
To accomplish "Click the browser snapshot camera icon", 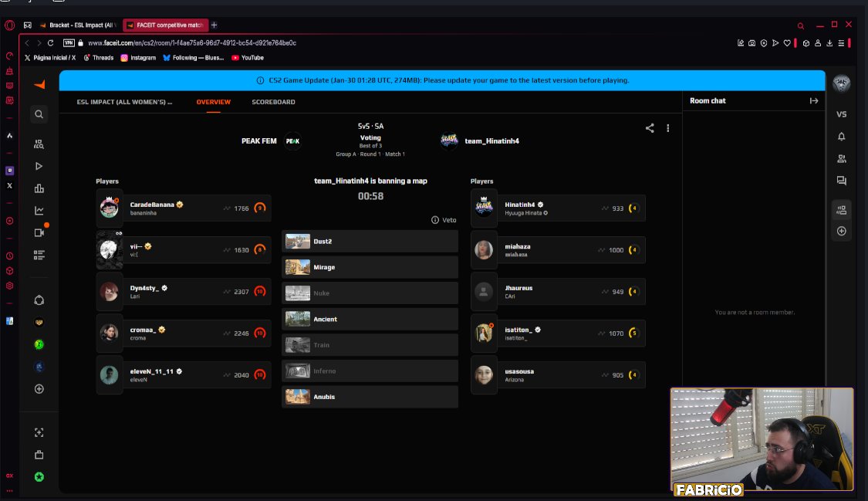I will coord(751,42).
